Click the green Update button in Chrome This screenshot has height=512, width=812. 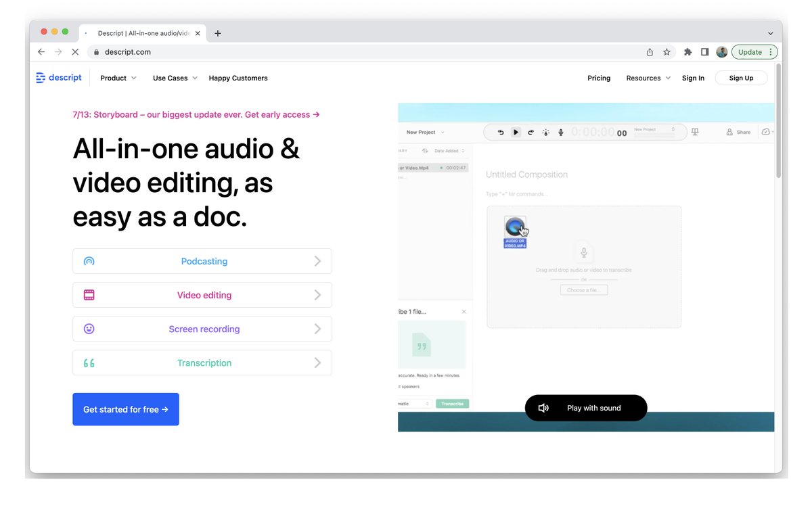(754, 52)
